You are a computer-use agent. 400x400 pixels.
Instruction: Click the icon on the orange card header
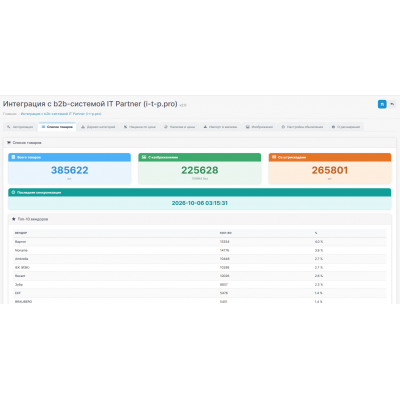click(x=274, y=157)
